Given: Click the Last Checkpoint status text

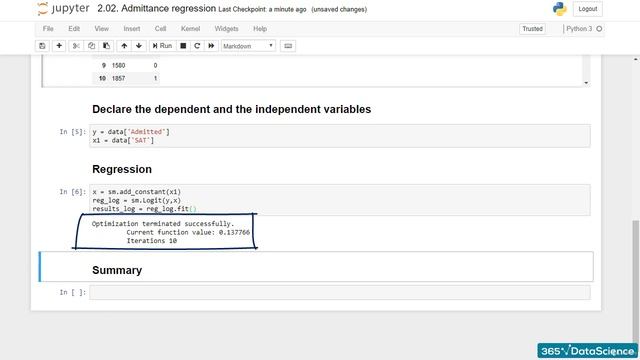Looking at the screenshot, I should click(262, 9).
